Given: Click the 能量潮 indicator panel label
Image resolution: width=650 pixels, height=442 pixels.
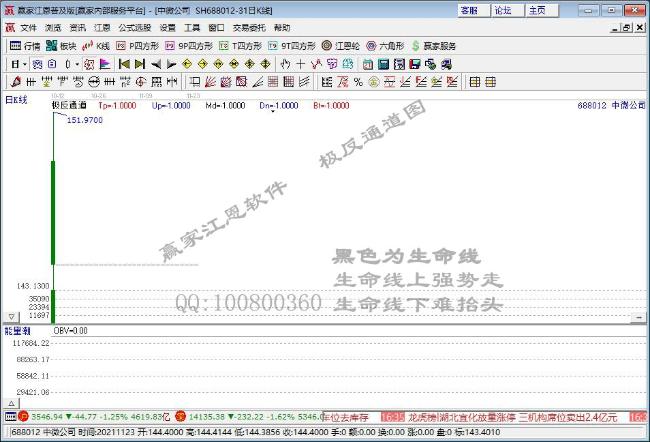Looking at the screenshot, I should pyautogui.click(x=17, y=330).
